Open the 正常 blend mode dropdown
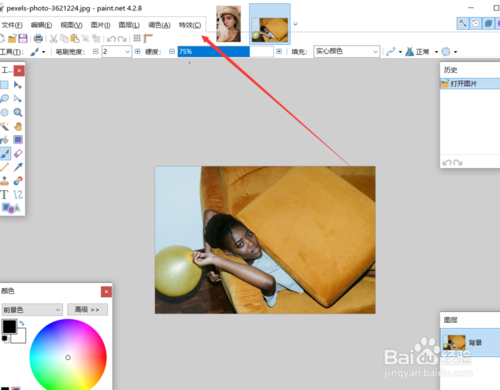 (x=422, y=52)
